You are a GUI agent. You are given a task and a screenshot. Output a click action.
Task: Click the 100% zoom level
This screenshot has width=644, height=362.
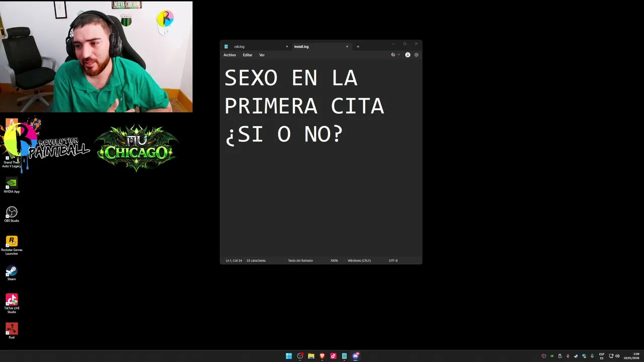[x=334, y=260]
